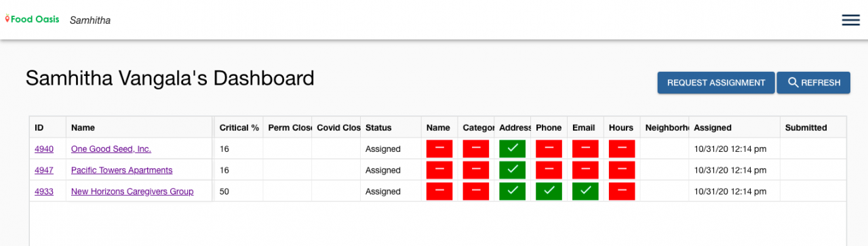
Task: Click green Email checkmark for New Horizons Caregivers
Action: pos(585,192)
